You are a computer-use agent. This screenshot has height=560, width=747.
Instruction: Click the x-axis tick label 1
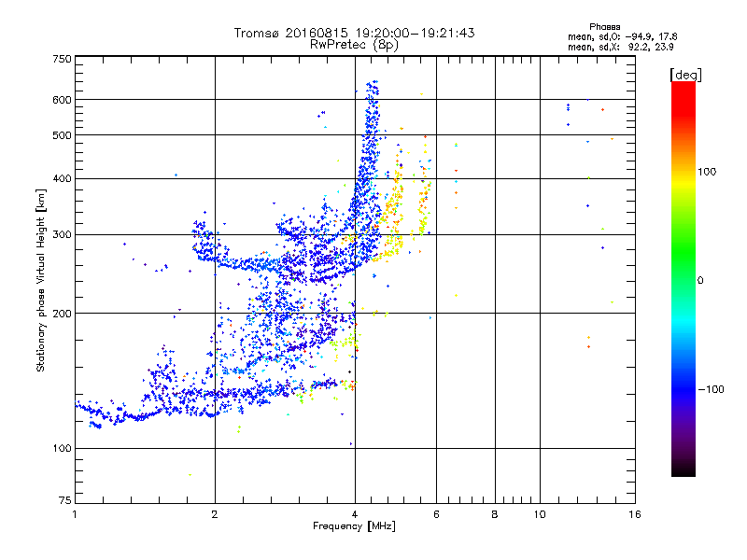coord(75,514)
